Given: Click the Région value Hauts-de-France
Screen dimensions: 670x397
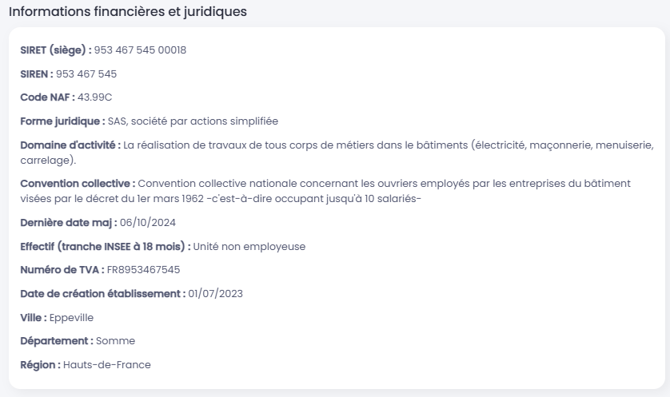Looking at the screenshot, I should 107,365.
